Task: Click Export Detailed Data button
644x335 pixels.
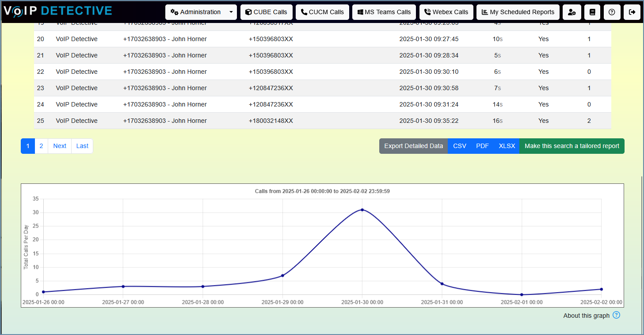Action: click(x=413, y=146)
